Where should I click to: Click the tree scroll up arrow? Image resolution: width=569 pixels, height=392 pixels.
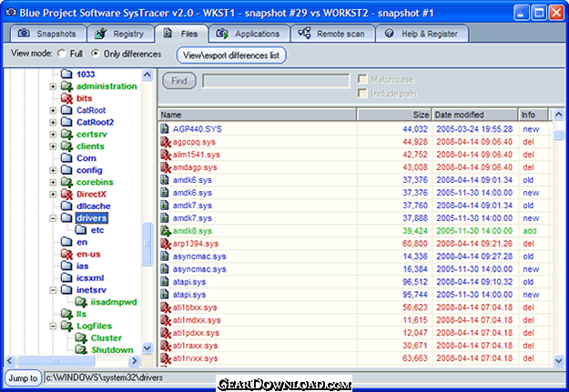[x=147, y=75]
